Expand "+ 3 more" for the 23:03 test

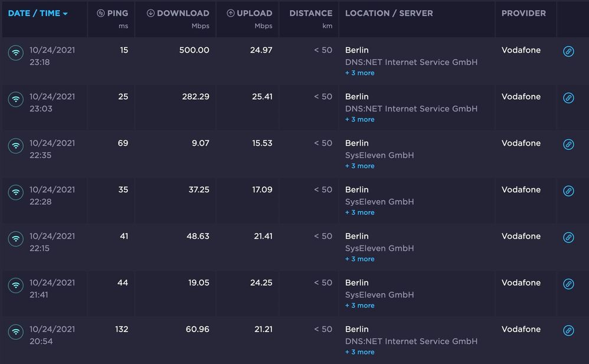(359, 120)
